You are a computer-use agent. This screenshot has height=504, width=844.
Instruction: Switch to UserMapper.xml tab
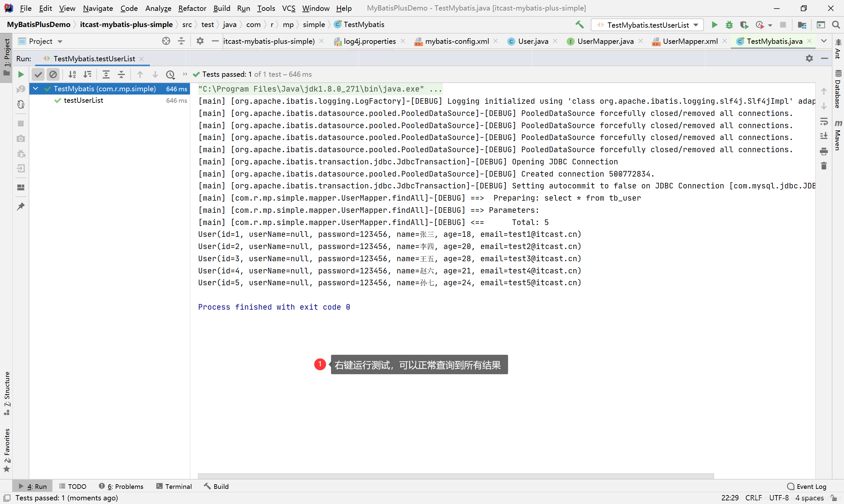[690, 41]
